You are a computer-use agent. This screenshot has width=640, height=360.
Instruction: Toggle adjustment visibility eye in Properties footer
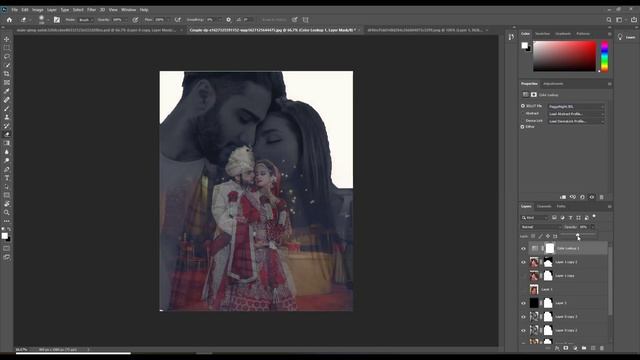point(592,197)
